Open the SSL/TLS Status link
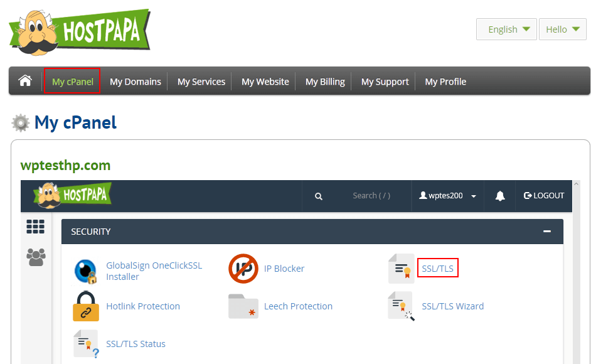Viewport: 591px width, 364px height. (136, 344)
